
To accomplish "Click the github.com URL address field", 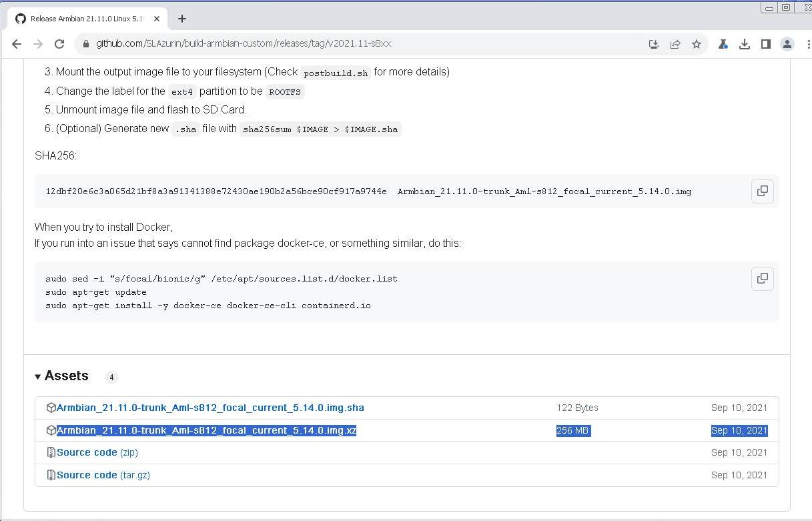I will (244, 43).
